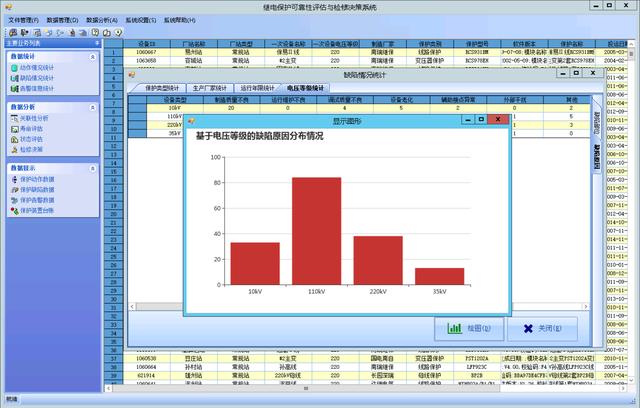Screen dimensions: 640x408
Task: Collapse the 数据统计 sidebar group
Action: point(93,57)
